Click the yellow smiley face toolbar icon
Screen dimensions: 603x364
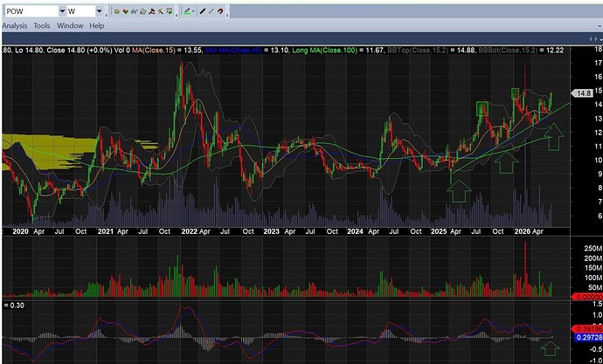[117, 11]
